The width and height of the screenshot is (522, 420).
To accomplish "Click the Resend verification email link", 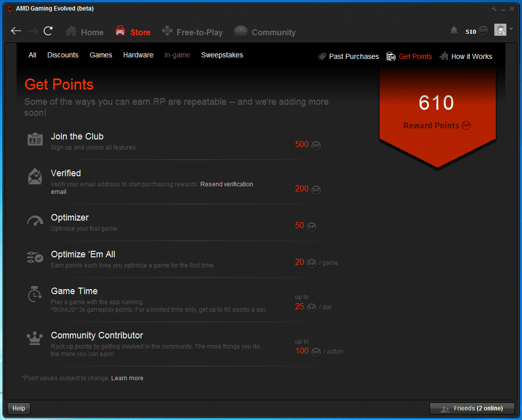I will coord(227,184).
